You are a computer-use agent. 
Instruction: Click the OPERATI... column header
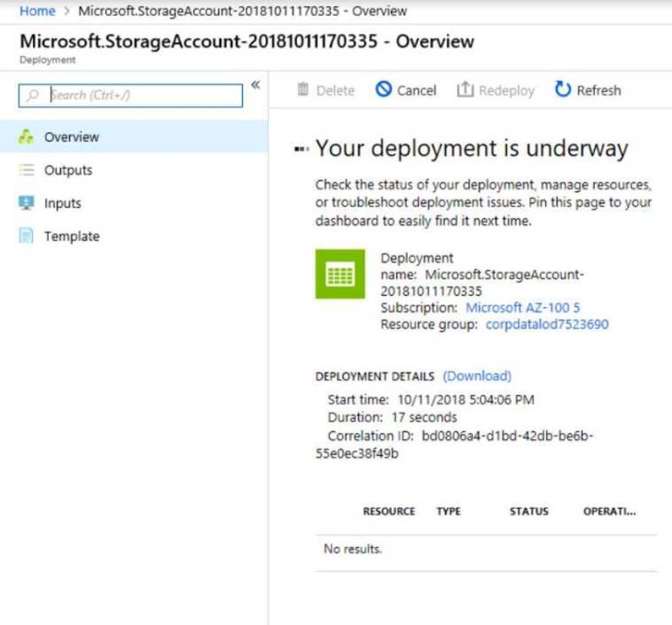[609, 511]
